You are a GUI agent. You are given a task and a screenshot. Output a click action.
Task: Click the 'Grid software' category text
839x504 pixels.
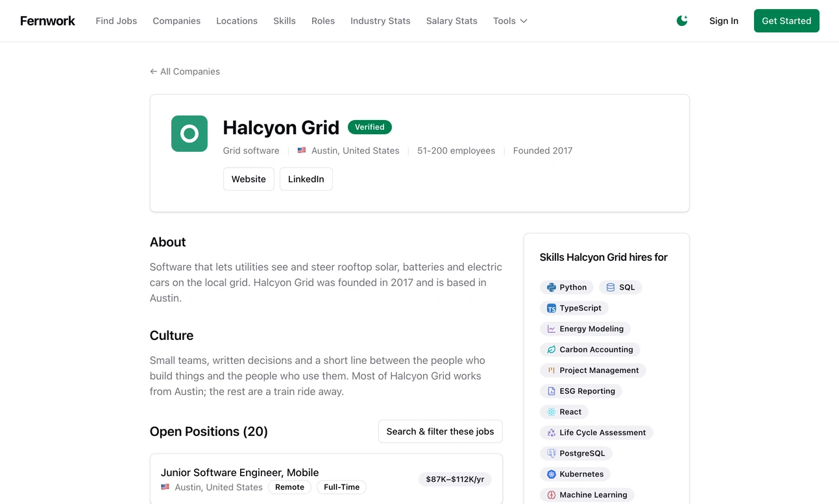[251, 150]
